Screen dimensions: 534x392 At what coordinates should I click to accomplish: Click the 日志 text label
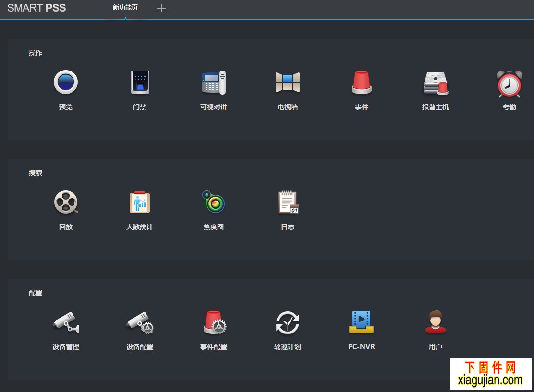coord(288,227)
